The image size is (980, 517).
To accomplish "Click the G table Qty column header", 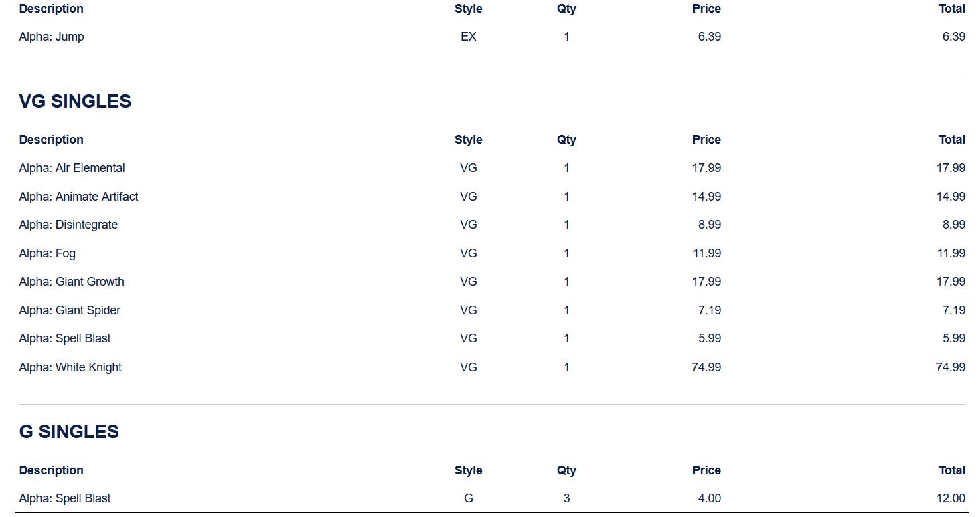I will point(566,470).
